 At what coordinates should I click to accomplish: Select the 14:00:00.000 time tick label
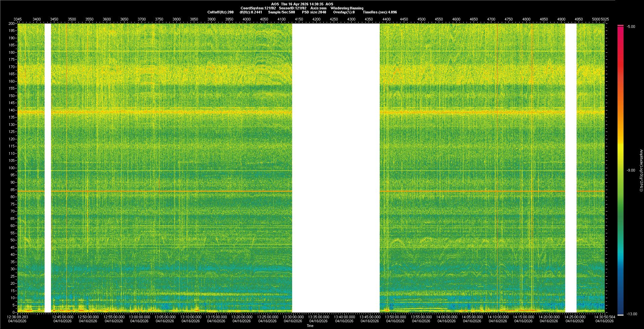pos(446,317)
